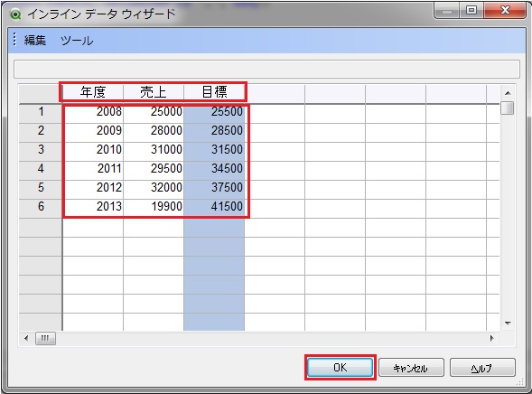Click the horizontal scrollbar left arrow

(x=26, y=338)
